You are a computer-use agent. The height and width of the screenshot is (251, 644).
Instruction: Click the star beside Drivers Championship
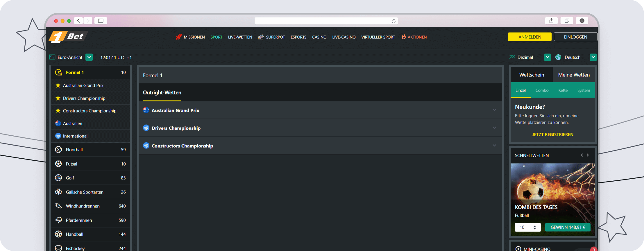pyautogui.click(x=58, y=98)
